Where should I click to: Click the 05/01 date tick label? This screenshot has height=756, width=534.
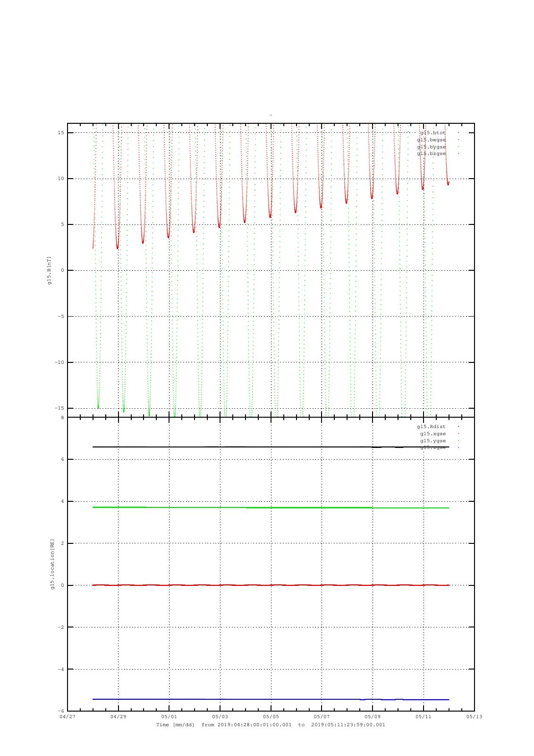pos(169,717)
